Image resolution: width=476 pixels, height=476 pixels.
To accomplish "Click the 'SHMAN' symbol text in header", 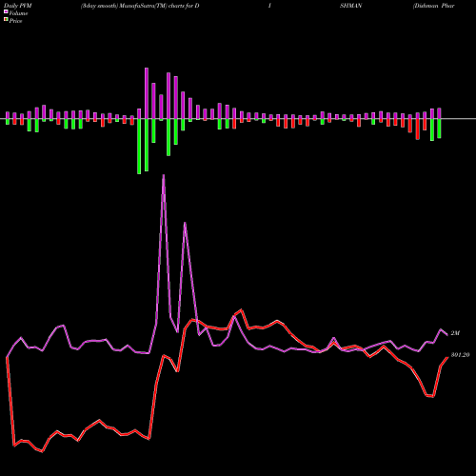I will pyautogui.click(x=351, y=6).
